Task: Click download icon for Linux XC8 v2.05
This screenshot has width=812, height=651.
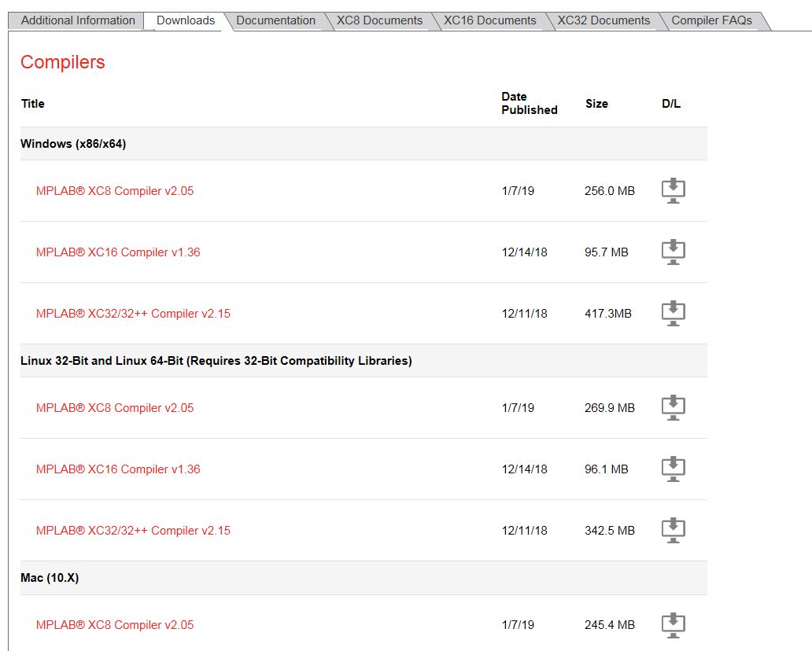Action: [674, 408]
